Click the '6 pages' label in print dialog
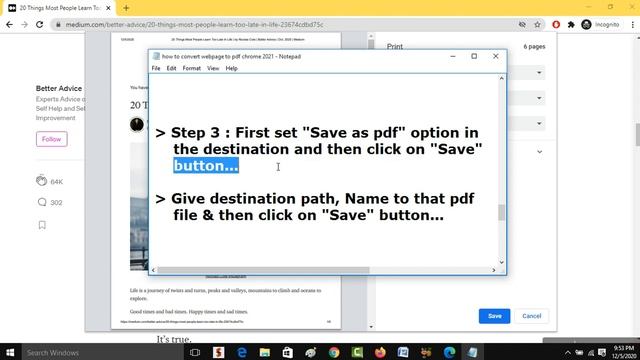Screen dimensions: 640x360 point(534,47)
